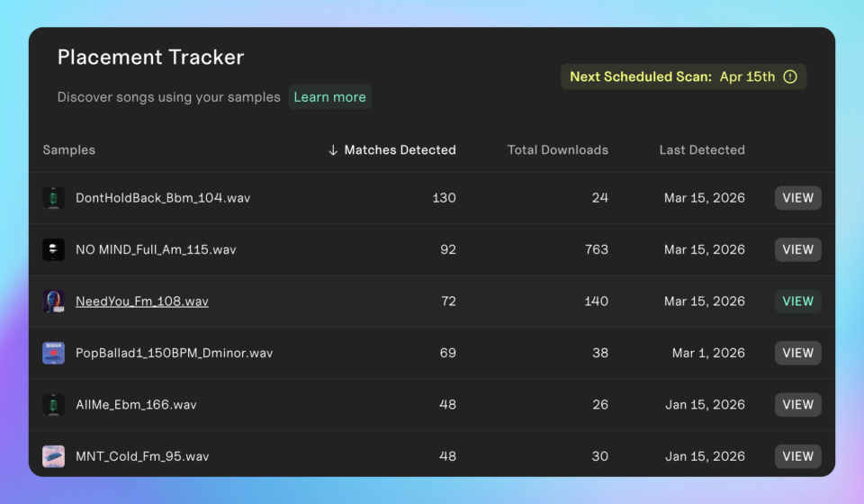864x504 pixels.
Task: Click VIEW for AllMe_Ebm_166.wav
Action: tap(798, 405)
